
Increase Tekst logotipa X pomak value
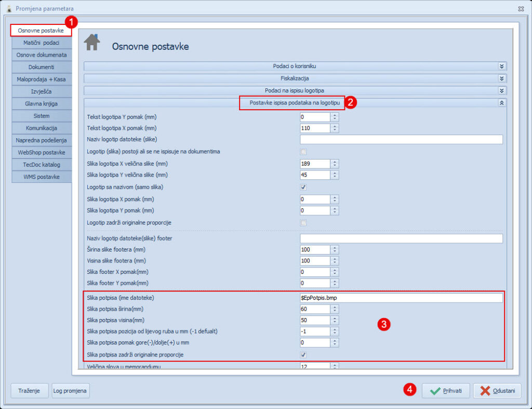[335, 126]
